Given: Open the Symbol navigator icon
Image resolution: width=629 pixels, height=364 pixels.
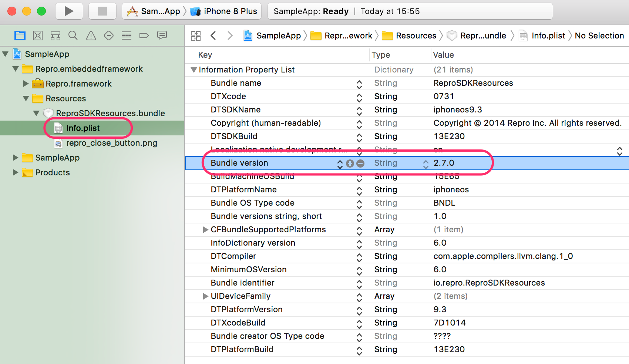Looking at the screenshot, I should pos(38,36).
